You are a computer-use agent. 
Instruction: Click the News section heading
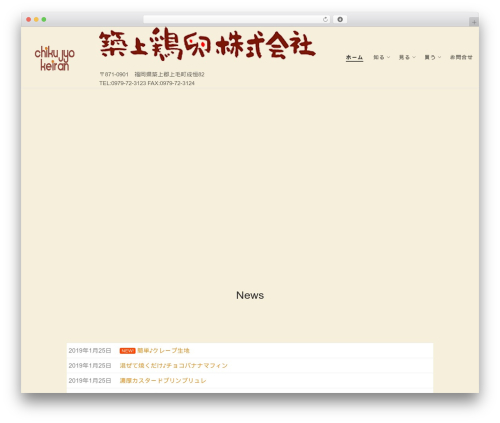click(250, 295)
